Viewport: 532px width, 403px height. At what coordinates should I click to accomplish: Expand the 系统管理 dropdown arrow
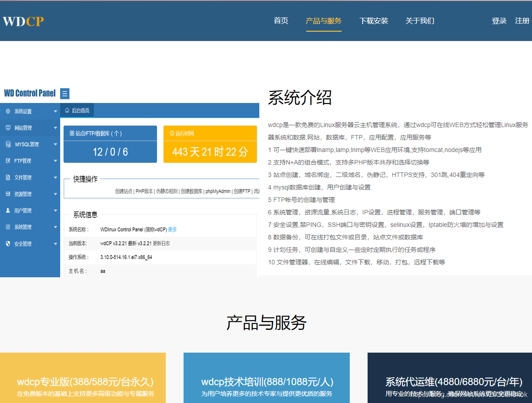(x=55, y=227)
